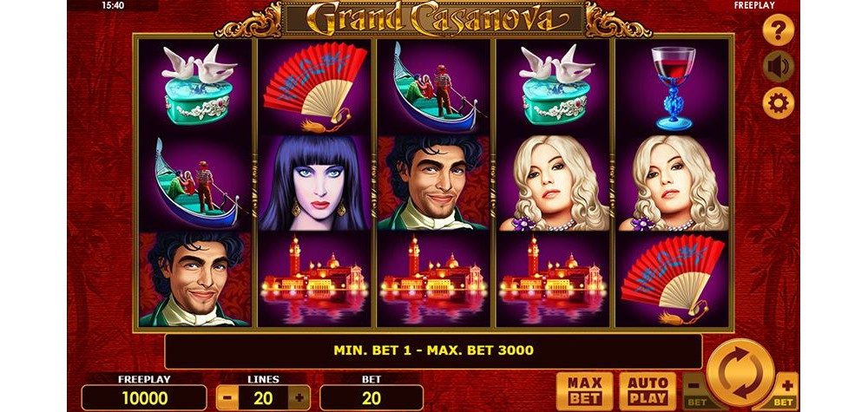
Task: Click the purple-haired woman symbol
Action: click(314, 183)
